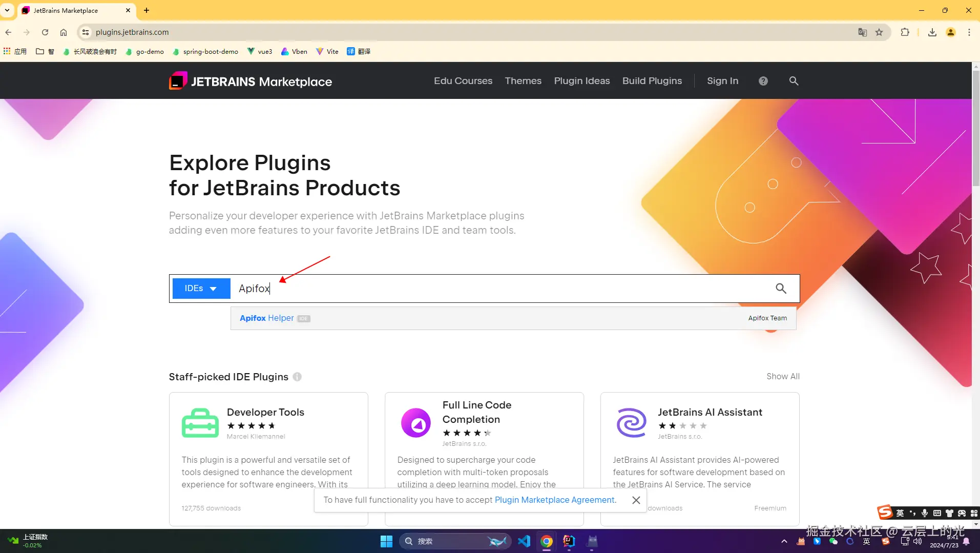This screenshot has width=980, height=553.
Task: Open the spring-boot-demo bookmark
Action: pyautogui.click(x=205, y=51)
